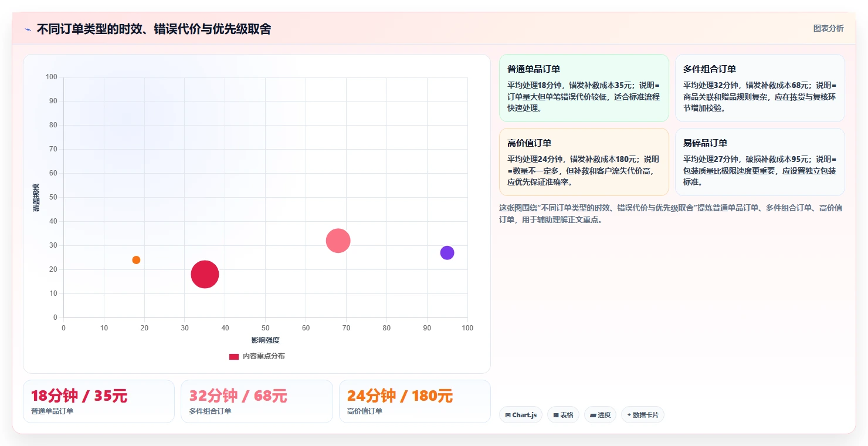Image resolution: width=868 pixels, height=446 pixels.
Task: Click the lightning icon beside the title
Action: (x=28, y=29)
